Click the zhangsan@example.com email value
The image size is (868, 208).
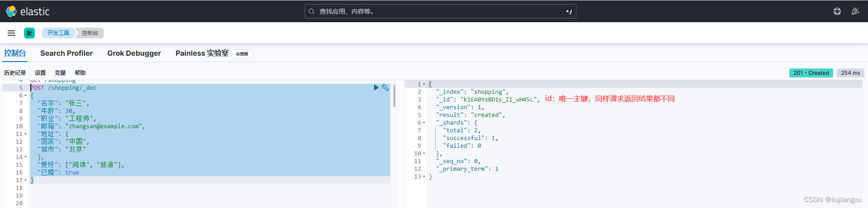[104, 126]
